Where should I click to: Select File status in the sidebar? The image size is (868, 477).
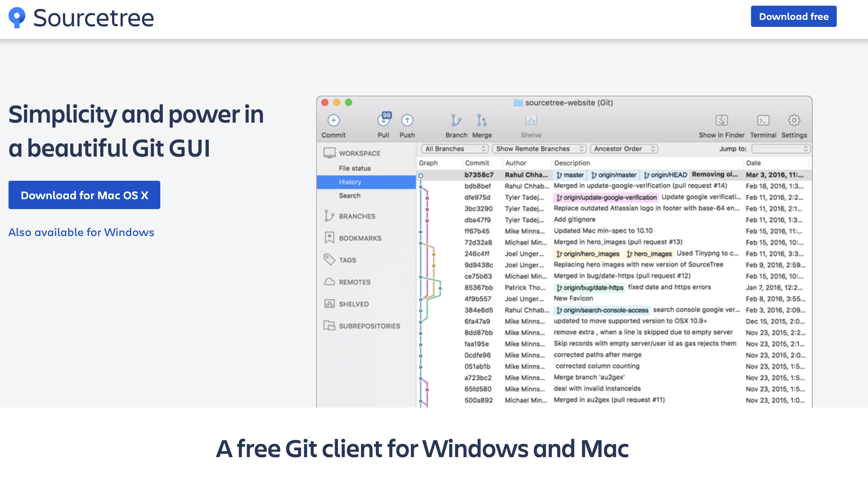355,168
